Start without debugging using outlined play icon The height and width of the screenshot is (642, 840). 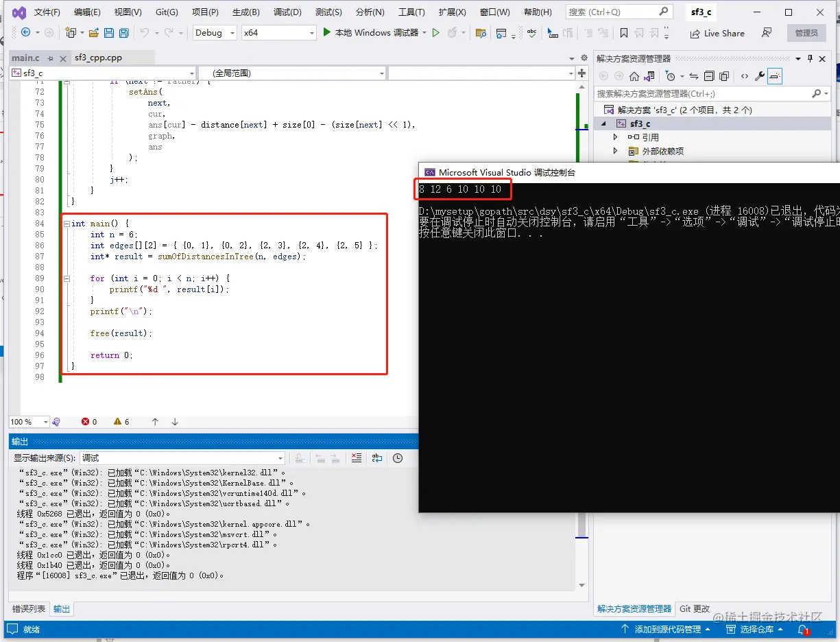point(436,32)
